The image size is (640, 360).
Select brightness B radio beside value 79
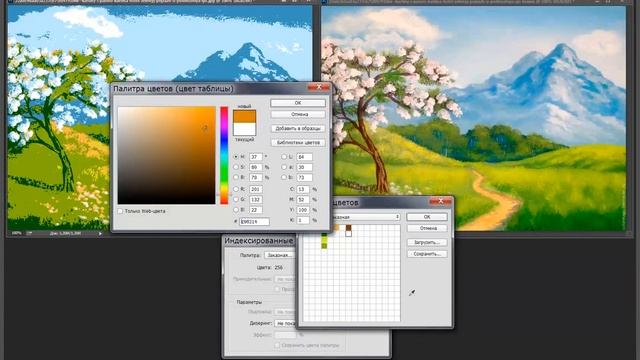coord(236,177)
